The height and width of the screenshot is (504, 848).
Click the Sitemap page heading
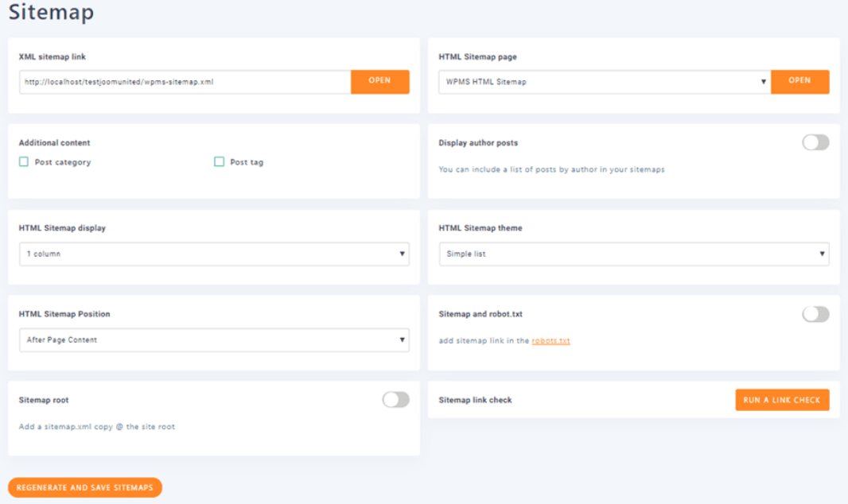[x=51, y=13]
